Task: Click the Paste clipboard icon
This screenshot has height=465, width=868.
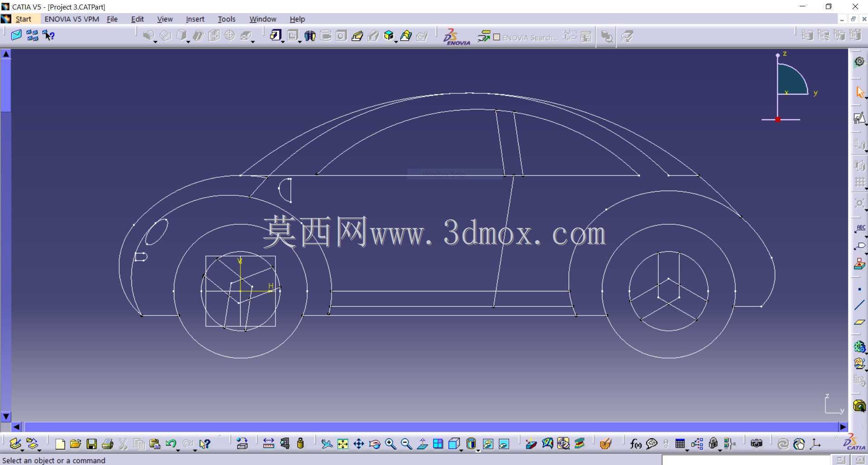Action: coord(154,444)
